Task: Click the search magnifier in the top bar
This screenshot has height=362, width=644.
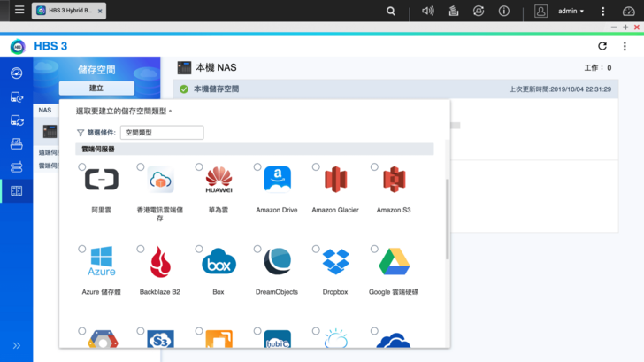Action: click(x=391, y=12)
